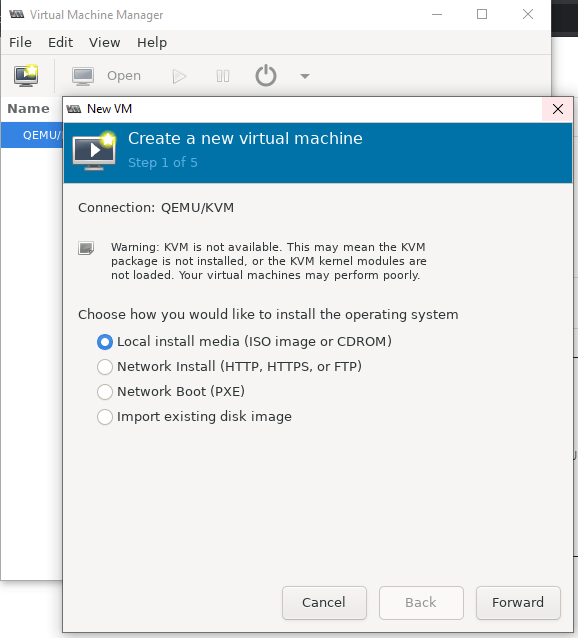Open the File menu

(x=20, y=42)
